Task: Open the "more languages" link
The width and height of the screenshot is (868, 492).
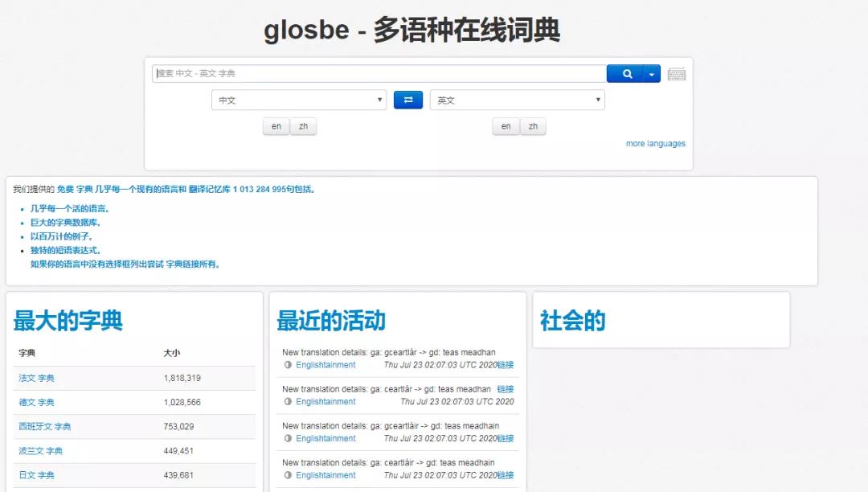Action: (x=655, y=142)
